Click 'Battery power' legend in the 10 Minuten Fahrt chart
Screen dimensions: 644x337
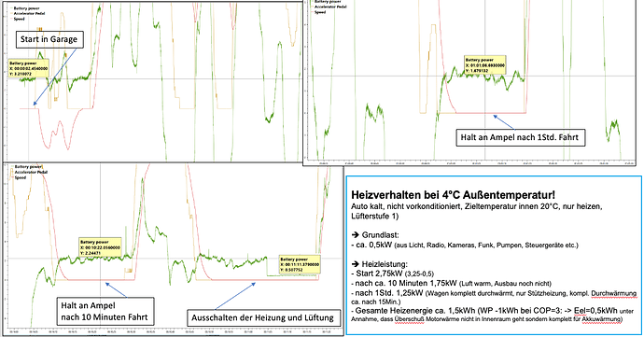(x=28, y=167)
